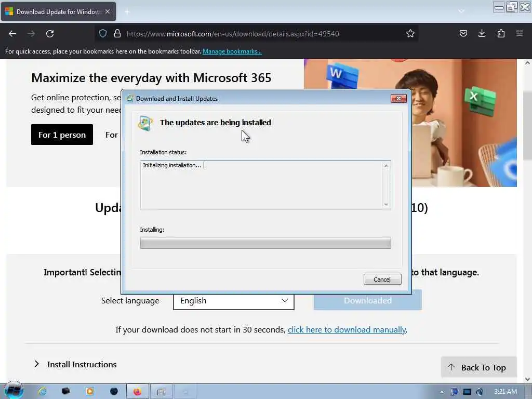Select the Download Update for Windows tab
Image resolution: width=532 pixels, height=399 pixels.
click(58, 11)
